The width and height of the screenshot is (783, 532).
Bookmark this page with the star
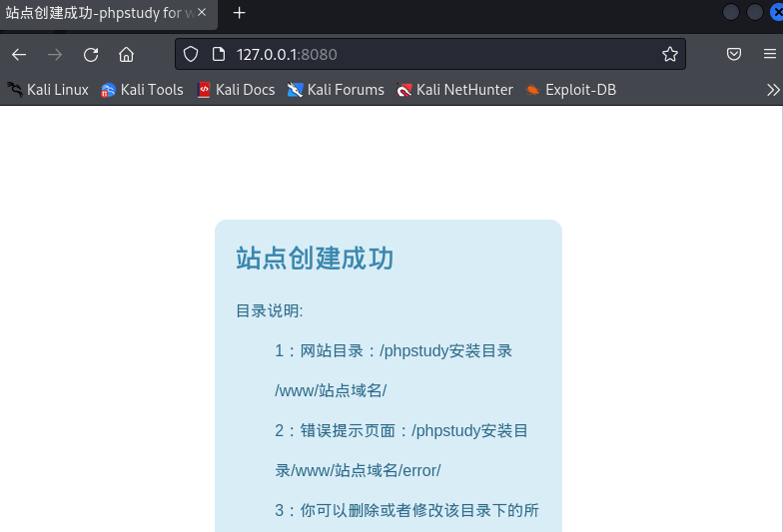tap(669, 54)
